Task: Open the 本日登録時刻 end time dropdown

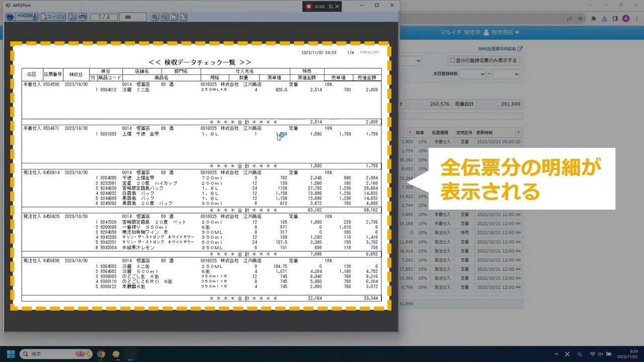Action: click(x=506, y=74)
